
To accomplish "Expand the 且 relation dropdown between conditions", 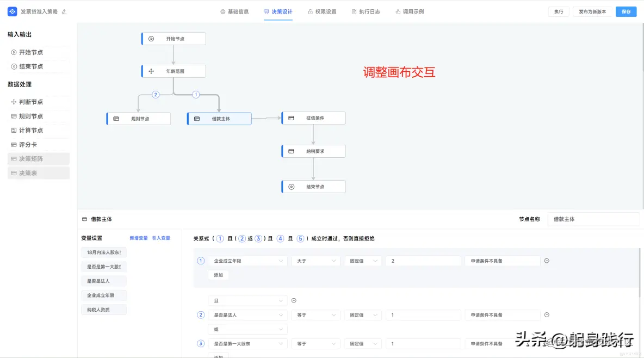I will click(x=247, y=300).
